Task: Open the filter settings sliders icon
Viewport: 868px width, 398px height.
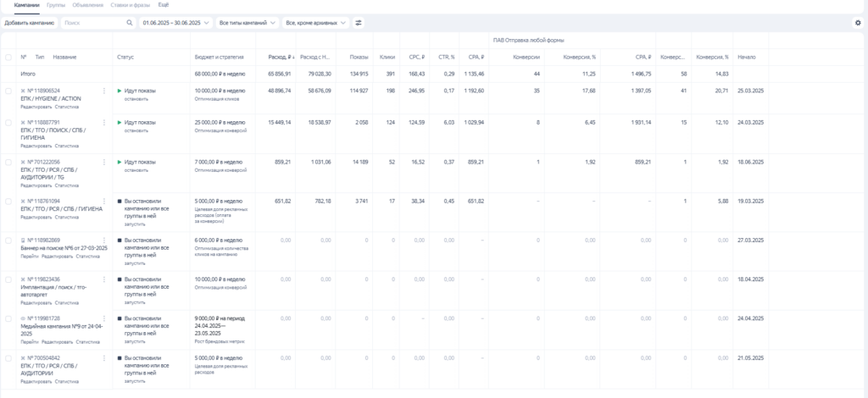Action: click(358, 23)
